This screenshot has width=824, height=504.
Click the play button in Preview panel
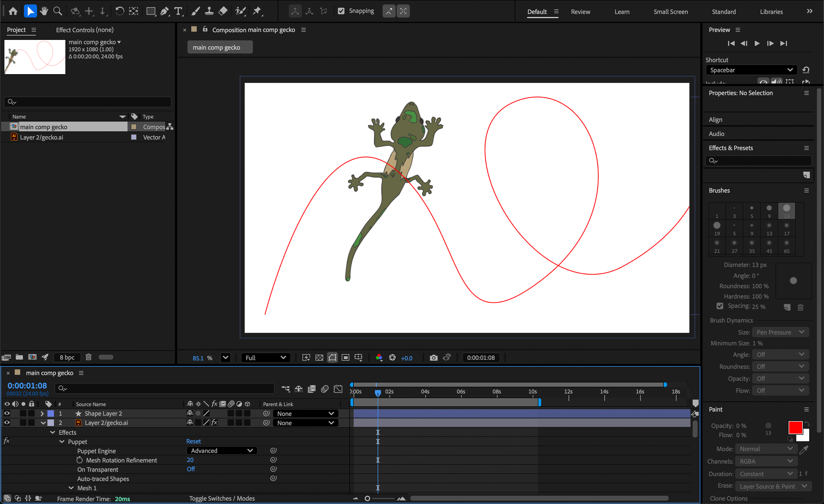tap(757, 43)
